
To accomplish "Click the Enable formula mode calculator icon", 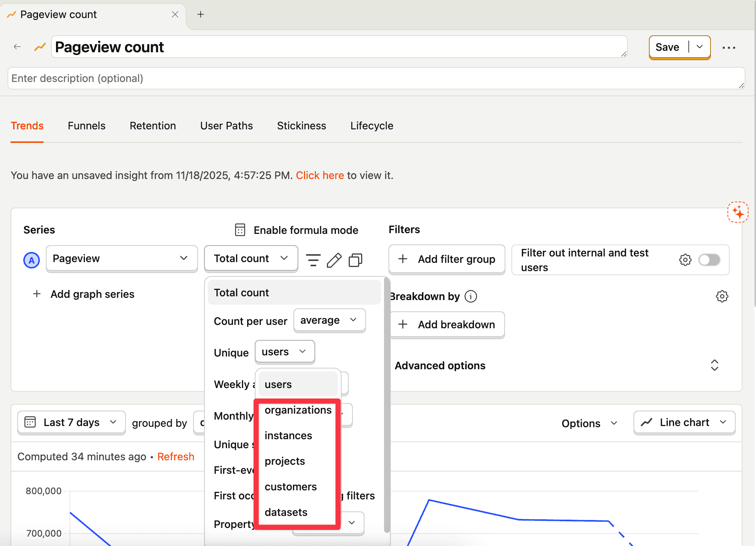I will point(240,230).
